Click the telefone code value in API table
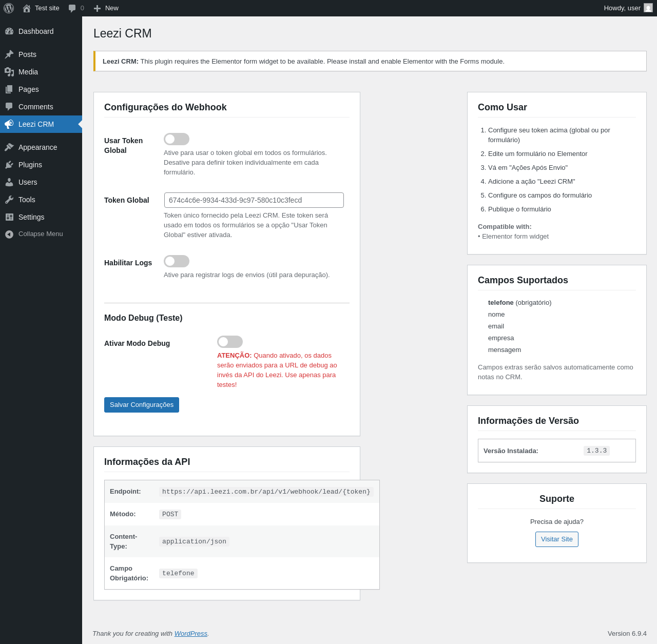Viewport: 657px width, 644px height. tap(178, 573)
